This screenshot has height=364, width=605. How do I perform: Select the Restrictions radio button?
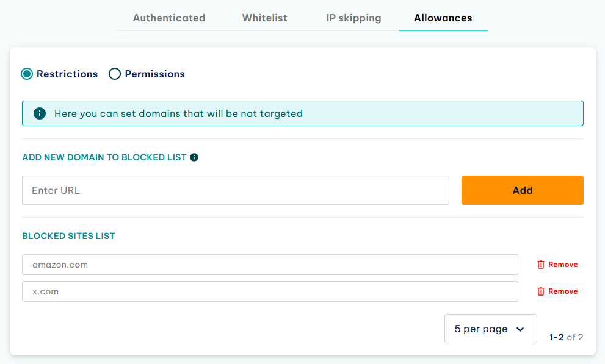point(27,74)
